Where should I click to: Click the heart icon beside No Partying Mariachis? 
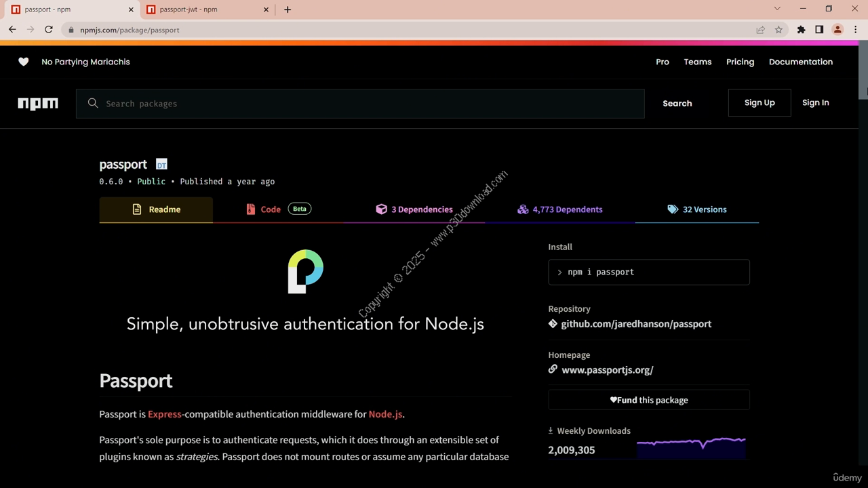coord(24,62)
